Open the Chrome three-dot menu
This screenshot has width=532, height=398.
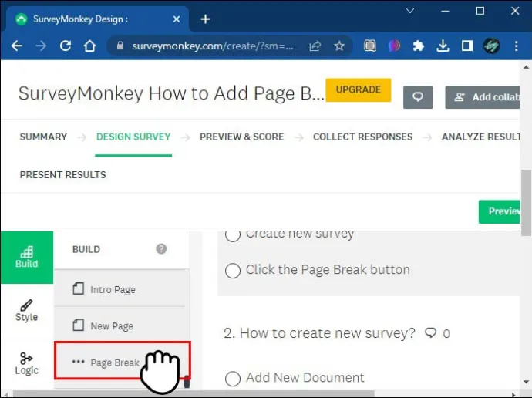point(516,46)
